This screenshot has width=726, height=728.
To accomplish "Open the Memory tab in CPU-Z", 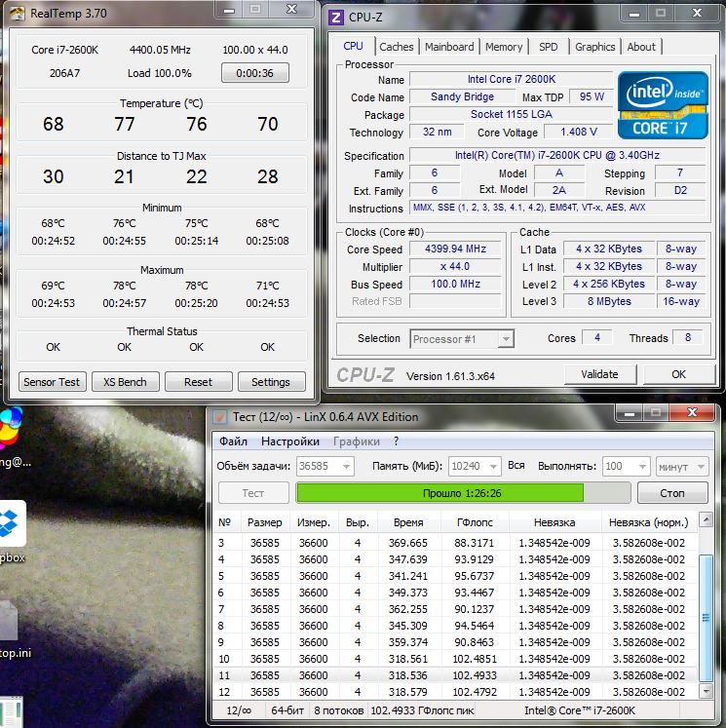I will click(x=504, y=47).
